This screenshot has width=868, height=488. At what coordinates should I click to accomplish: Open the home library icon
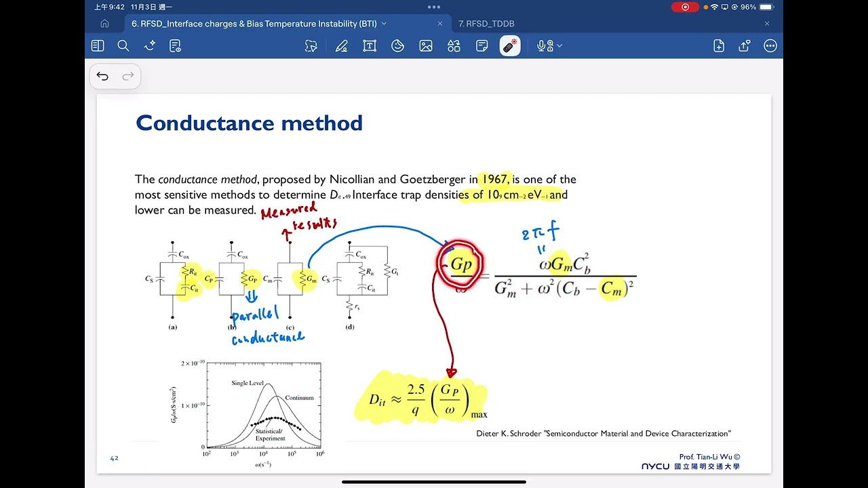coord(104,24)
